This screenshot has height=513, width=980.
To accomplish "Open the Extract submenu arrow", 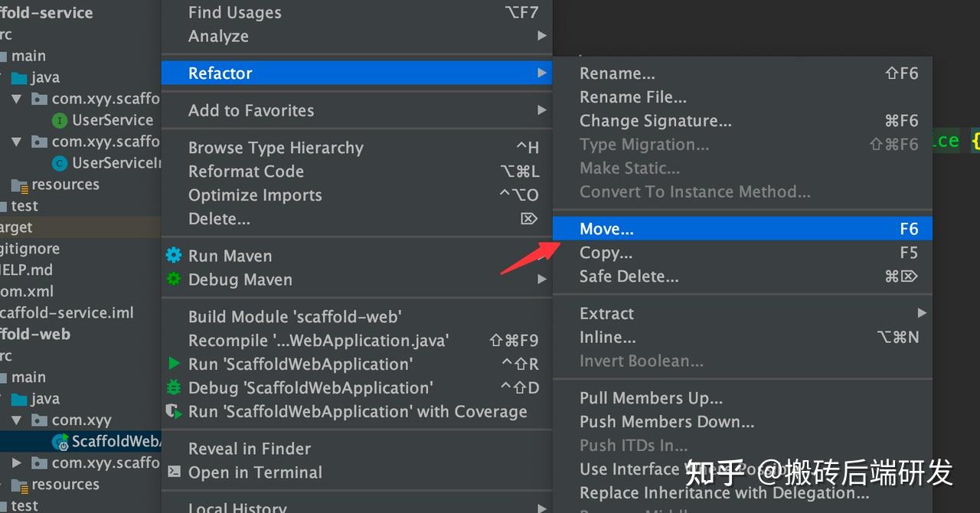I will click(x=922, y=313).
